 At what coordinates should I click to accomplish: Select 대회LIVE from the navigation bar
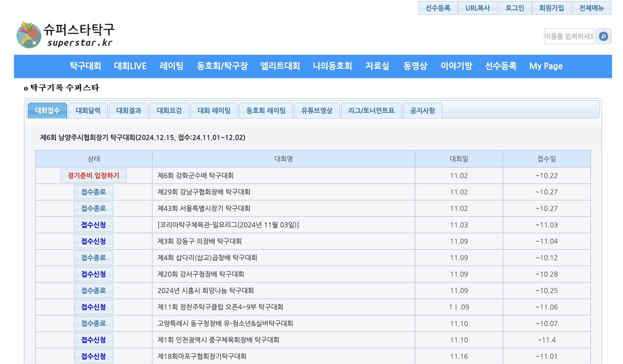click(130, 66)
